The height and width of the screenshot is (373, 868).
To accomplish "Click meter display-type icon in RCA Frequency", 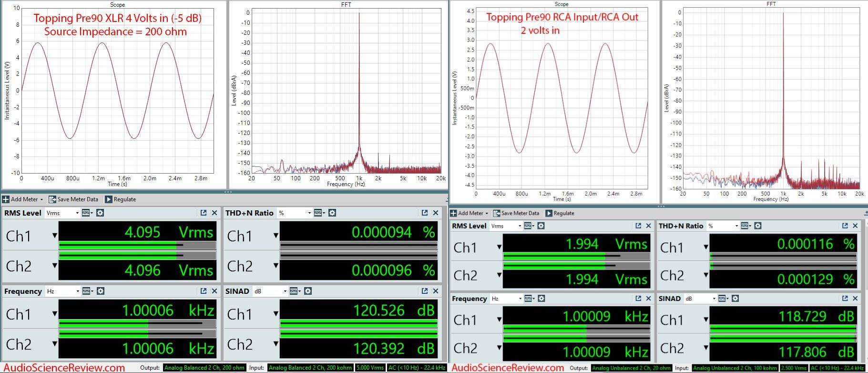I will coord(529,299).
